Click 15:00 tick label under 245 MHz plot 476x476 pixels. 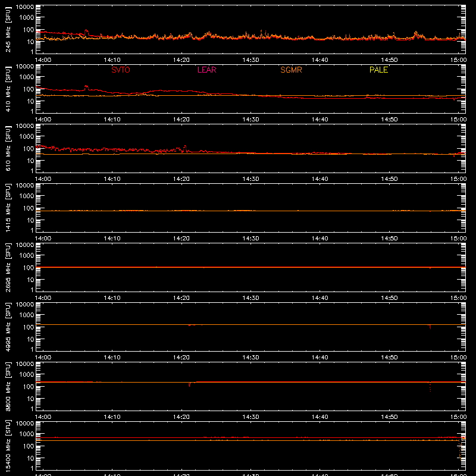pyautogui.click(x=458, y=60)
